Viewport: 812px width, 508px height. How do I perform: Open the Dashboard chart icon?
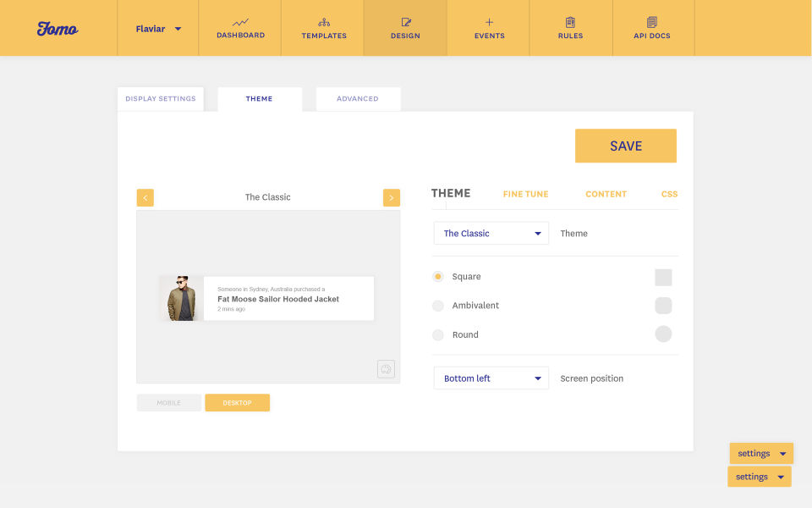click(240, 22)
